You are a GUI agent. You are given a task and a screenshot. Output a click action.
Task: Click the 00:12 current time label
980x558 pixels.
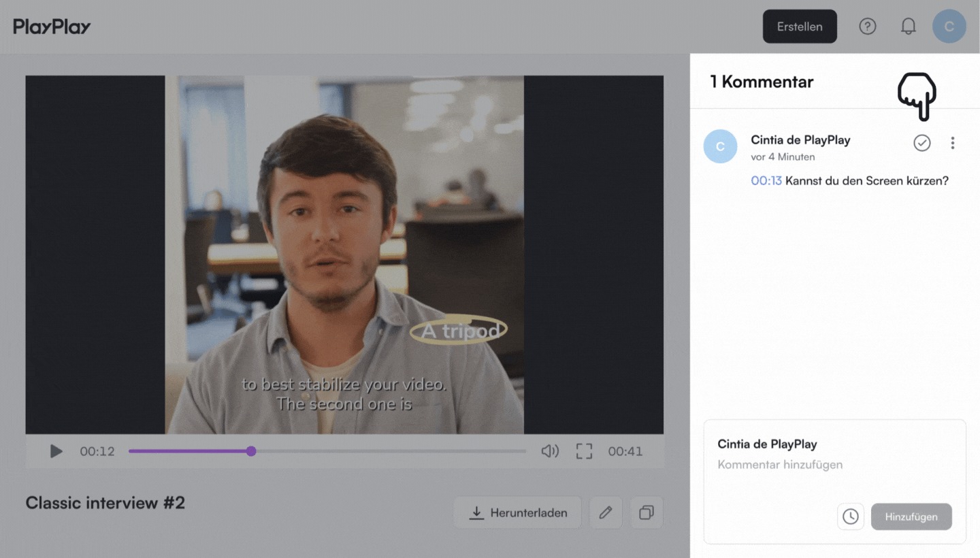pos(97,451)
